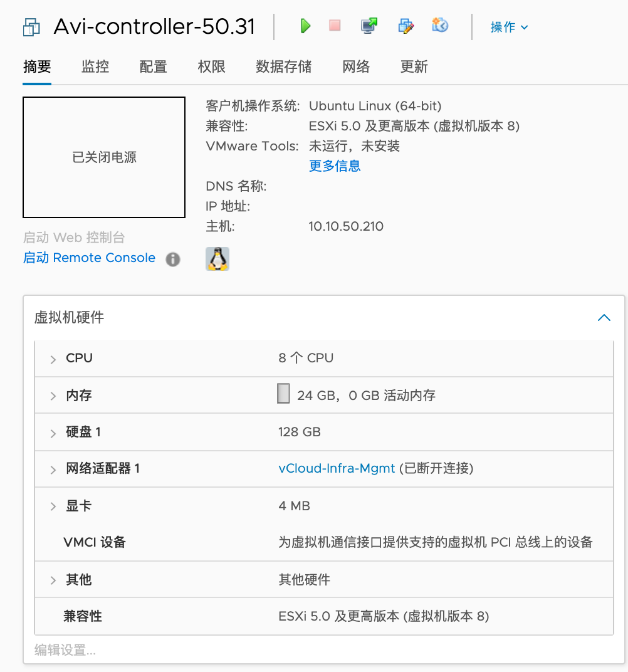628x672 pixels.
Task: Expand the 其他 hardware row
Action: tap(53, 580)
